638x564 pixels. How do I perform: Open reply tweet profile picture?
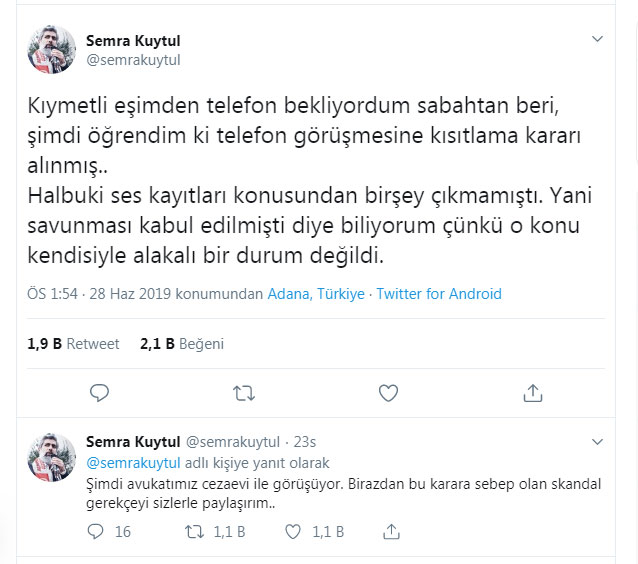click(48, 453)
